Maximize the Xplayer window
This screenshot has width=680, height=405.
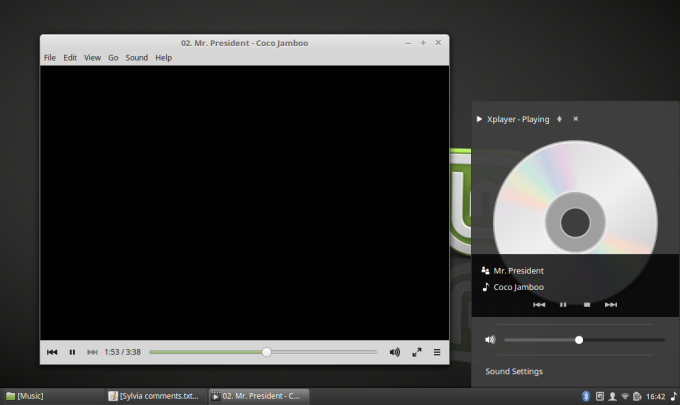coord(423,42)
